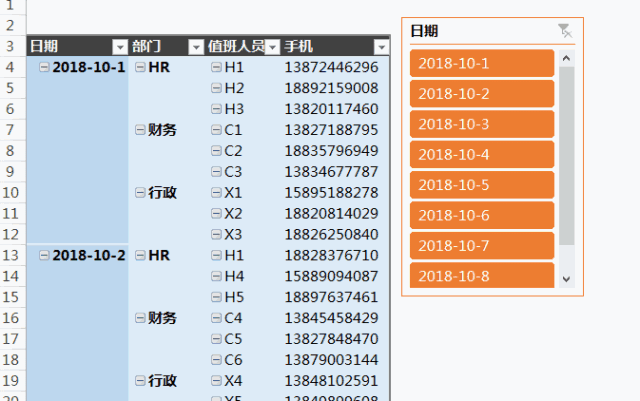The height and width of the screenshot is (401, 640).
Task: Open the 手机 column filter dropdown
Action: point(381,47)
